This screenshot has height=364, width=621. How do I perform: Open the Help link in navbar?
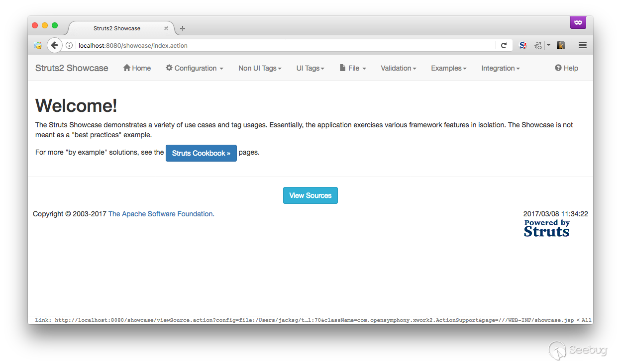(x=566, y=68)
